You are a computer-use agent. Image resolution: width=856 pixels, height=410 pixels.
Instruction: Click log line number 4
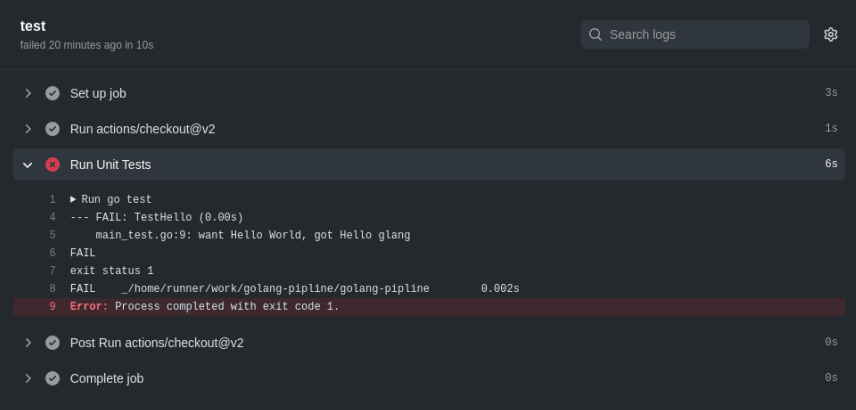point(52,217)
